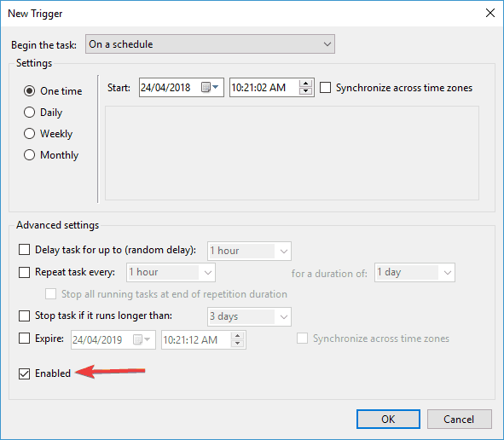Screen dimensions: 504x440
Task: Open the Begin the task dropdown
Action: [x=210, y=44]
